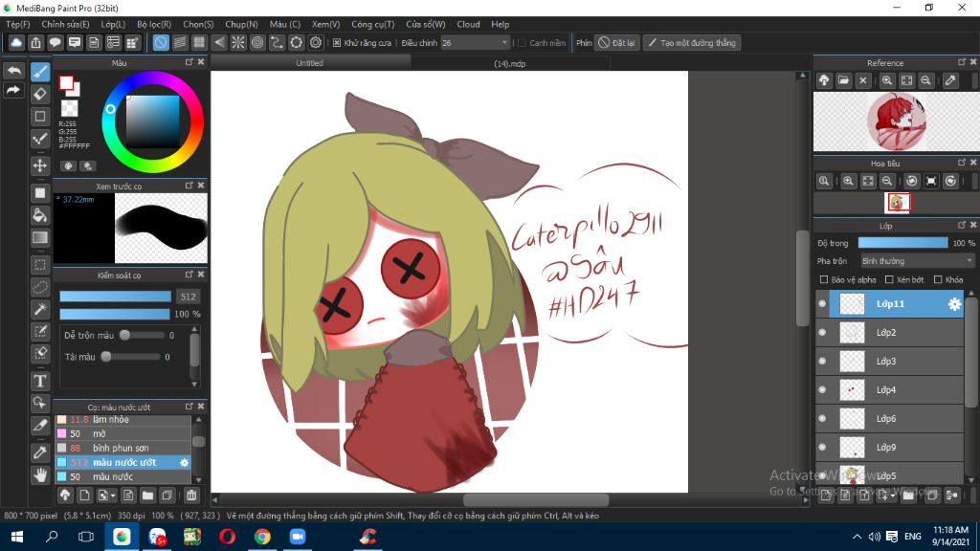Select the bình phun sơn brush
This screenshot has height=551, width=980.
(123, 448)
